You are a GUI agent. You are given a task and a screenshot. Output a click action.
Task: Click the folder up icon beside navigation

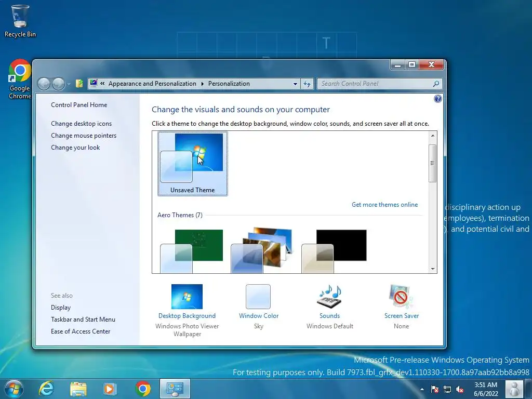tap(79, 84)
